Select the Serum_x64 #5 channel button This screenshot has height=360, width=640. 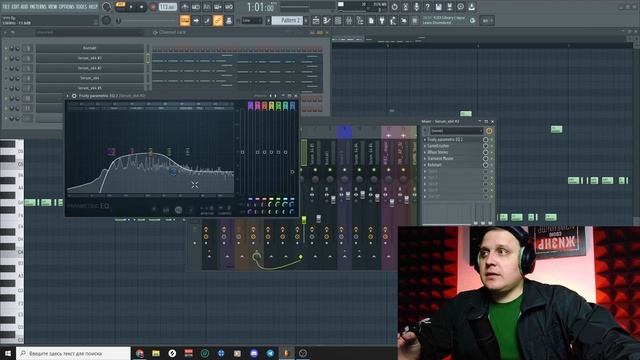(90, 88)
